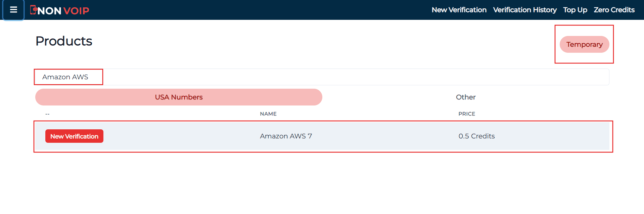The height and width of the screenshot is (214, 644).
Task: Click the Products page heading
Action: (63, 41)
